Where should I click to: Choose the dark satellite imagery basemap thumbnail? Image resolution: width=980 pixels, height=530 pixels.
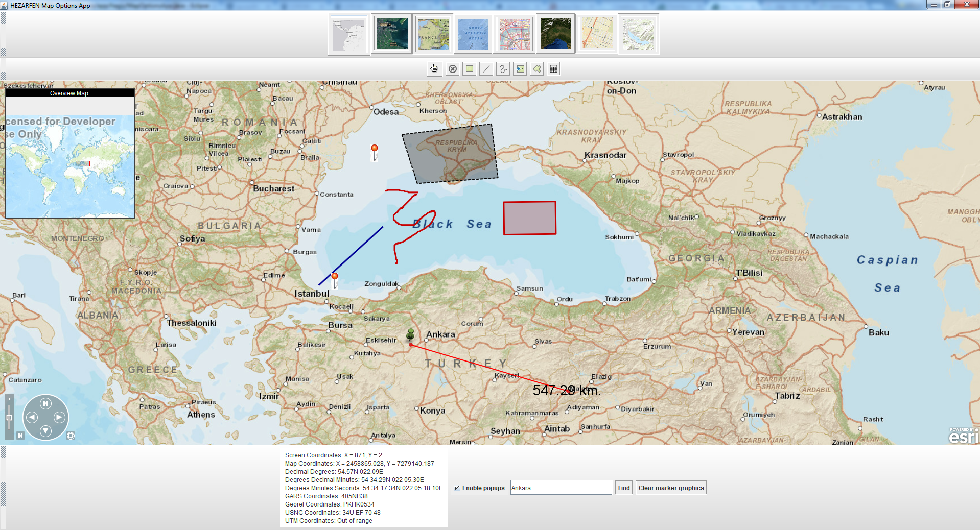point(556,34)
